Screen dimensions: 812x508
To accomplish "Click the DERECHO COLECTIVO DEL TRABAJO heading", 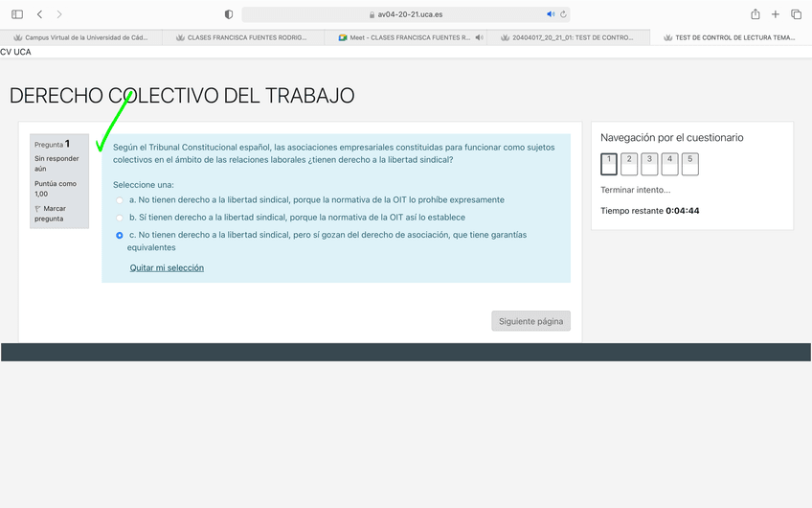I will 182,96.
